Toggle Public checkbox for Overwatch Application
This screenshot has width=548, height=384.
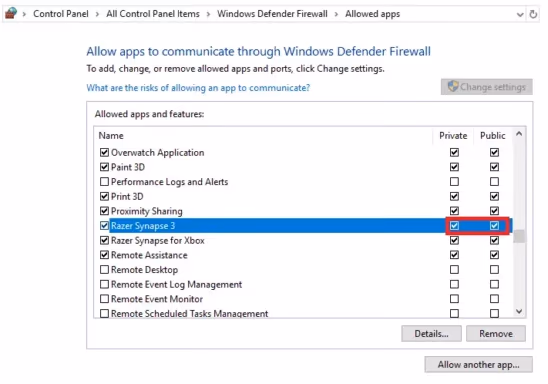[x=494, y=152]
